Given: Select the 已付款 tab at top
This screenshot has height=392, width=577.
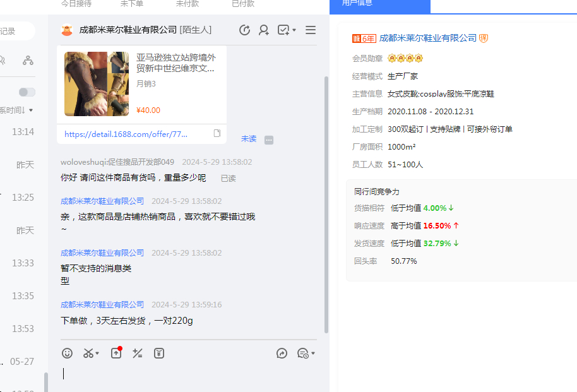Looking at the screenshot, I should (x=243, y=4).
